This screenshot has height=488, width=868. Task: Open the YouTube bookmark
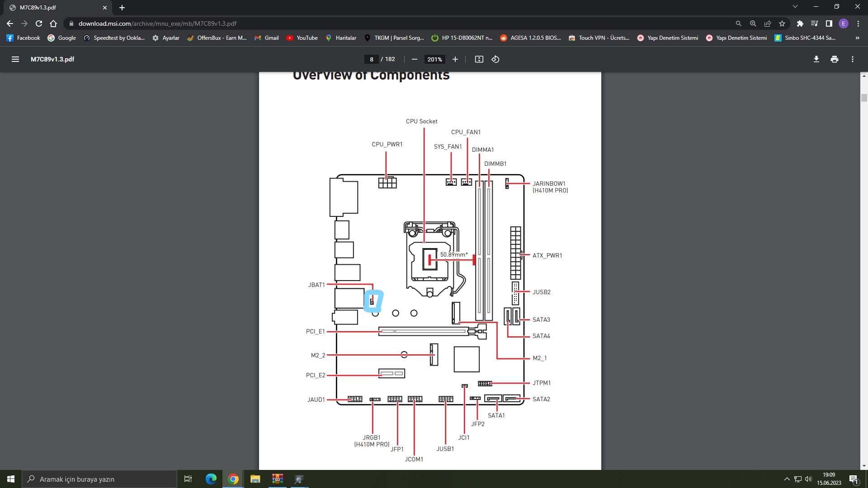[302, 38]
